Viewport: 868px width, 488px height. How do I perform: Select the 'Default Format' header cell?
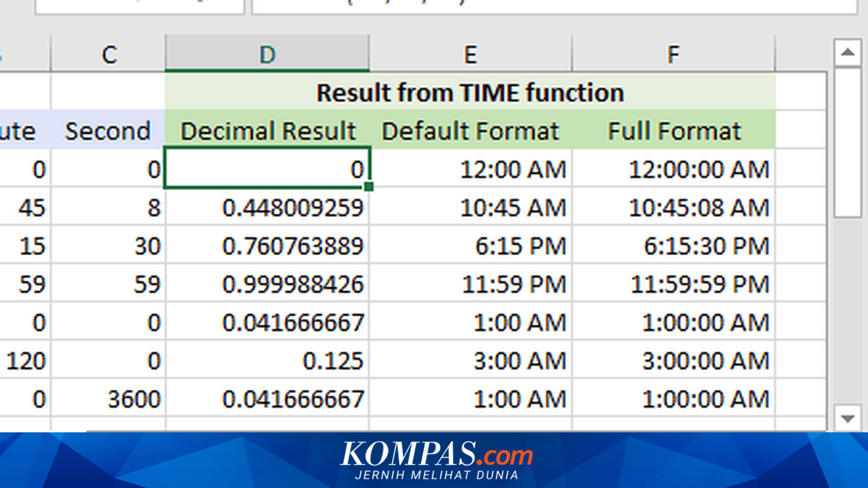click(470, 130)
